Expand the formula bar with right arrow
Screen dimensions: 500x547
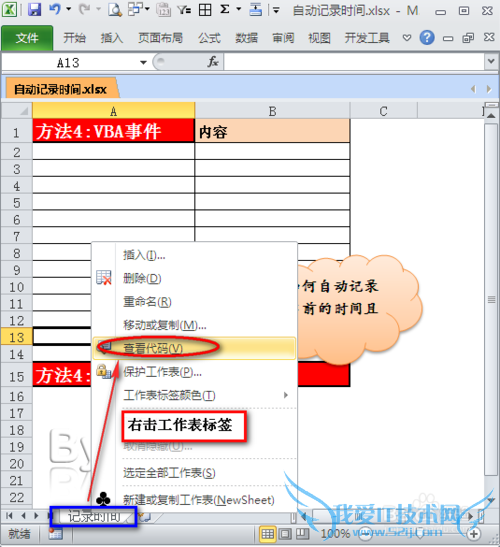pyautogui.click(x=491, y=62)
